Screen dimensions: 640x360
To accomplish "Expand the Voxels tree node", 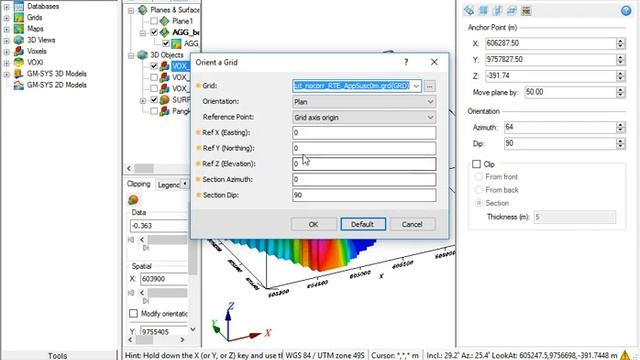I will 7,51.
